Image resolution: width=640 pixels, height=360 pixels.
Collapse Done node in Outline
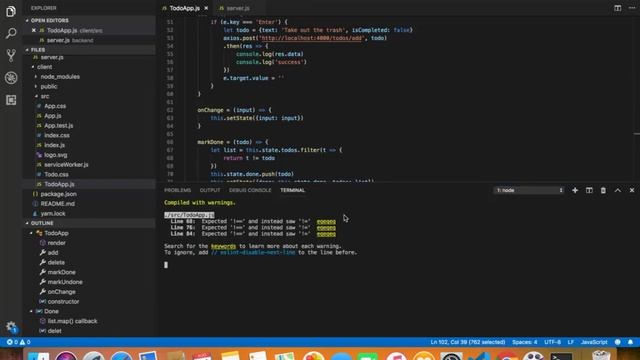pyautogui.click(x=31, y=311)
